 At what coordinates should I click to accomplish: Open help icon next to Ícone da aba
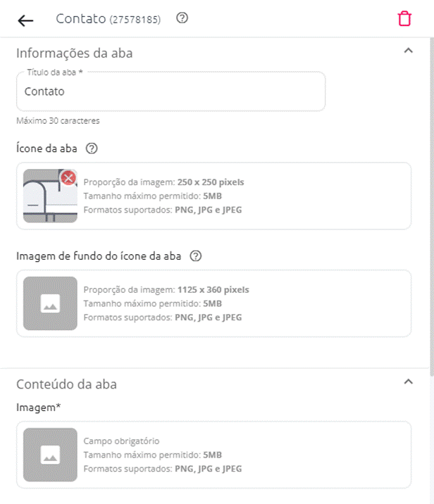coord(92,149)
